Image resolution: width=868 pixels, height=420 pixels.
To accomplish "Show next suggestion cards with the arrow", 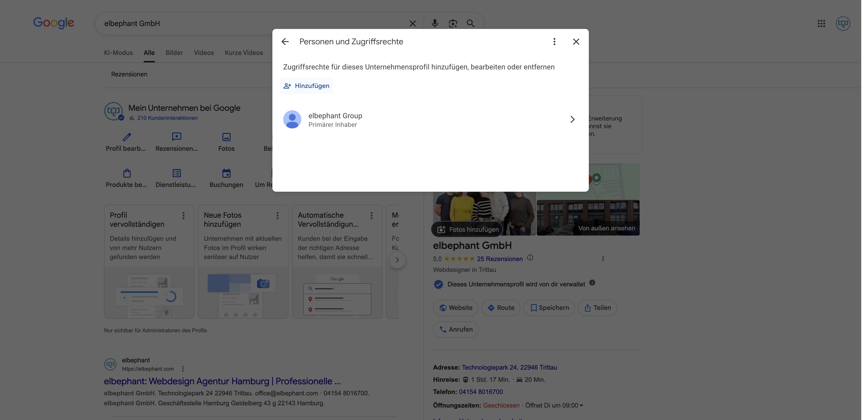I will tap(397, 260).
